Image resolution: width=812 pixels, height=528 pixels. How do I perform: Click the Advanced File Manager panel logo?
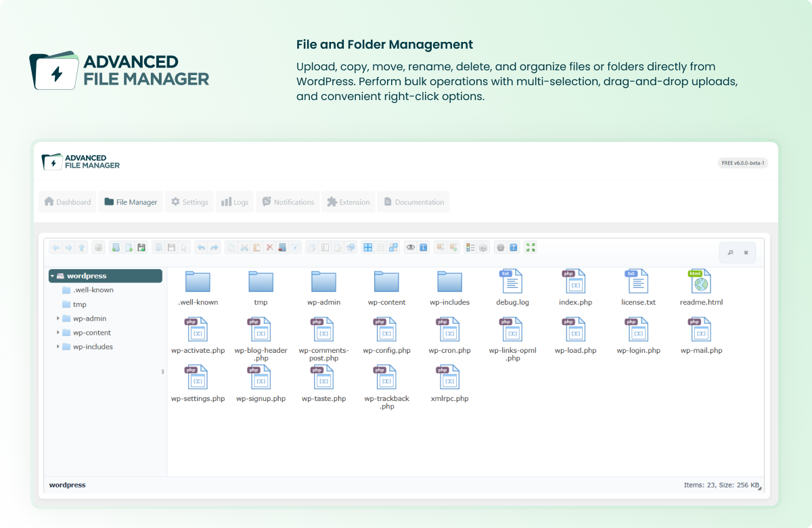point(81,162)
